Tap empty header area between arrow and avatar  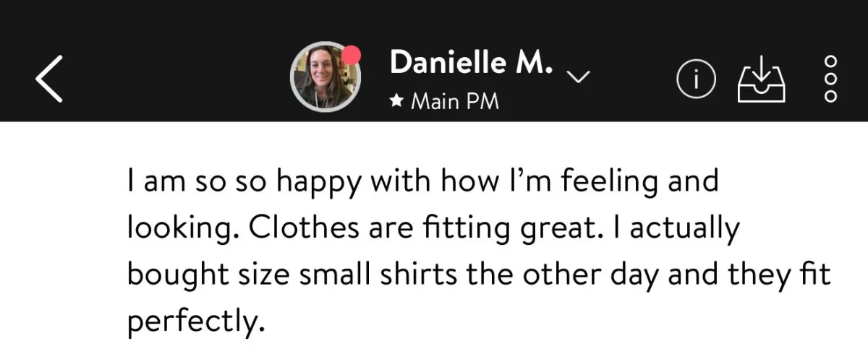181,78
